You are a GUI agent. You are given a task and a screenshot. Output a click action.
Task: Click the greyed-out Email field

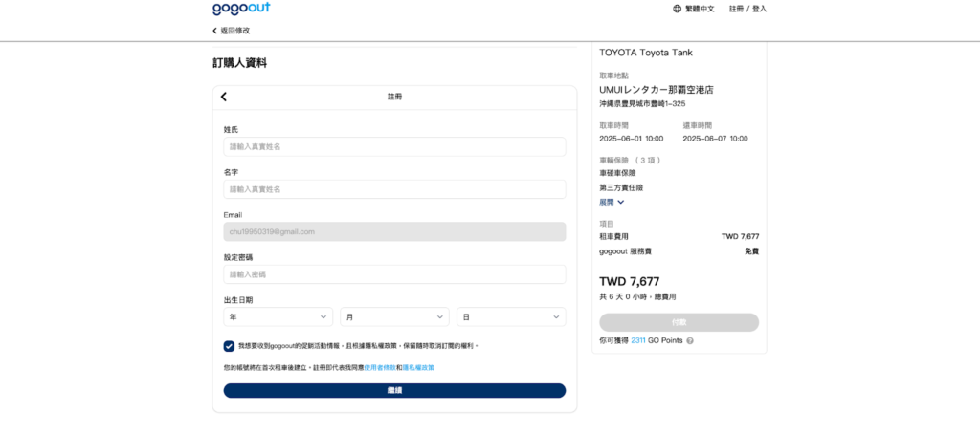tap(394, 231)
